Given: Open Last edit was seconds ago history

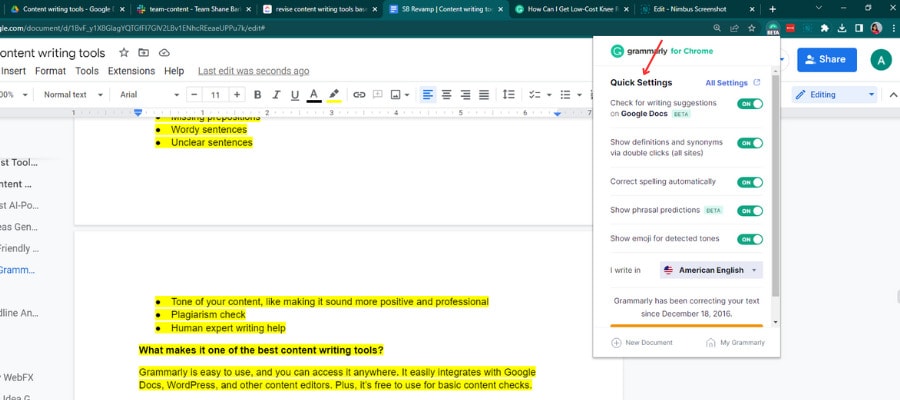Looking at the screenshot, I should 254,71.
